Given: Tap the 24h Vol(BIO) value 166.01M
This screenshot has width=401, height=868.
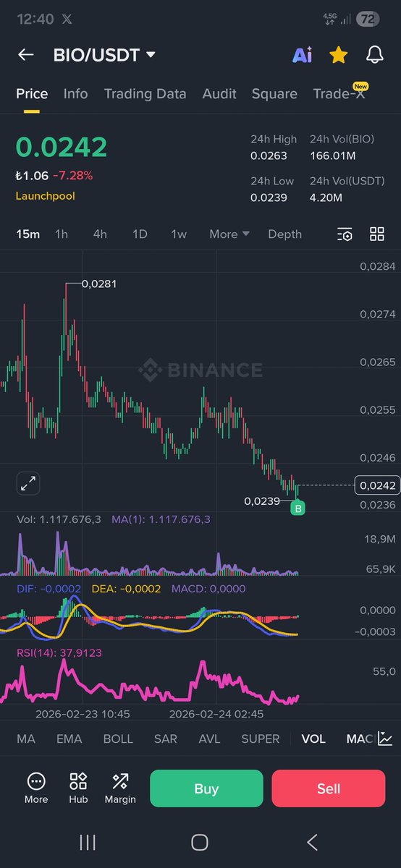Looking at the screenshot, I should [x=332, y=155].
